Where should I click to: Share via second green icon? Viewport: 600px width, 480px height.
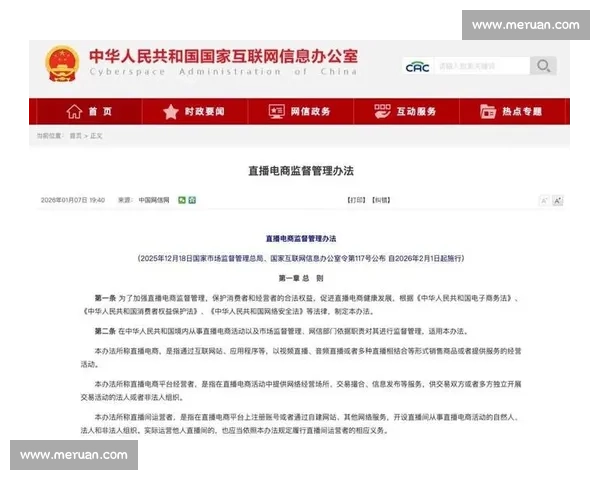192,200
